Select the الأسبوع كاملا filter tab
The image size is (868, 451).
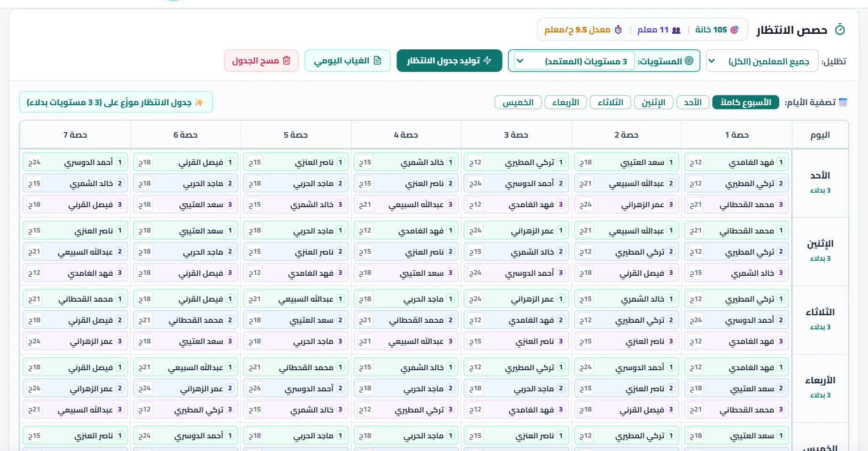(x=746, y=102)
